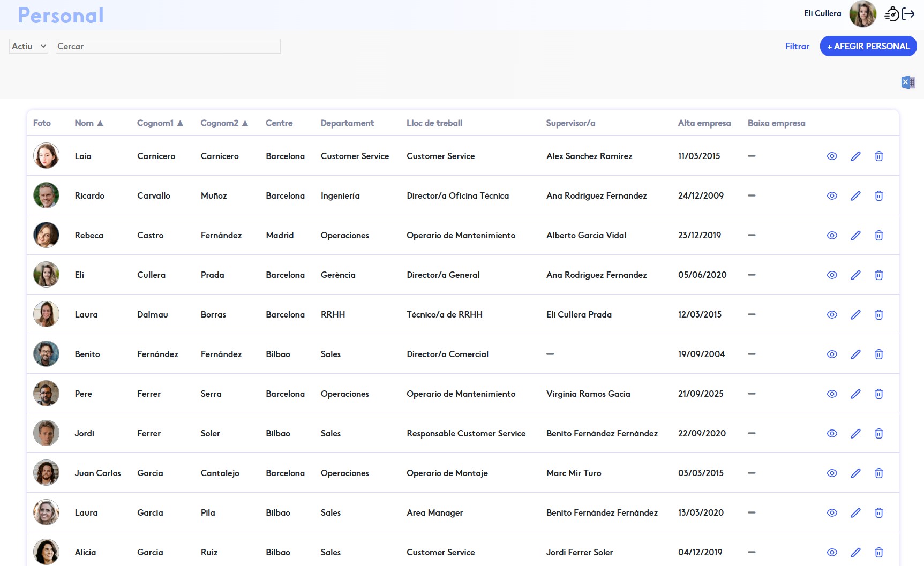This screenshot has height=566, width=924.
Task: Edit Benito Fernández's record
Action: [x=855, y=354]
